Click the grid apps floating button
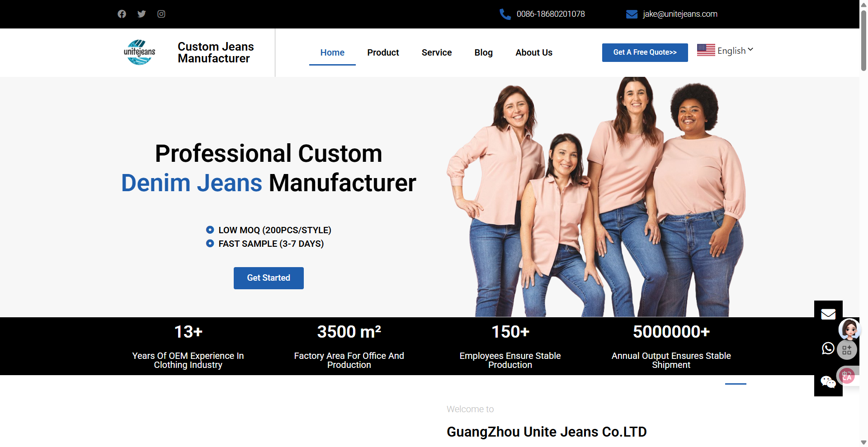The height and width of the screenshot is (447, 868). click(x=847, y=350)
